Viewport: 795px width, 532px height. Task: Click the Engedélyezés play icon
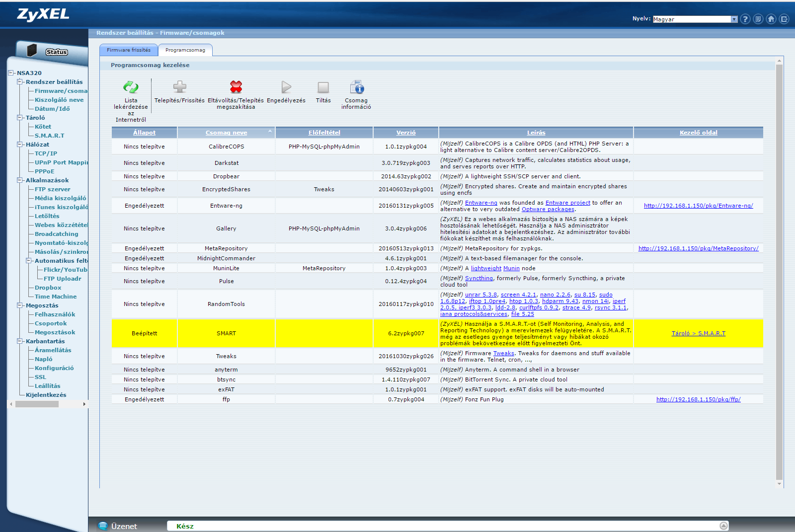tap(286, 87)
